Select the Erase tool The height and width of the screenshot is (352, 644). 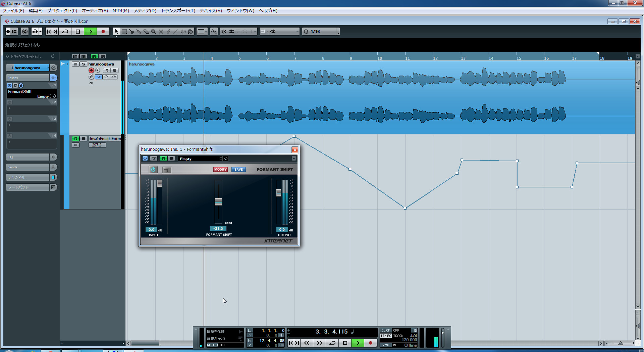[146, 32]
